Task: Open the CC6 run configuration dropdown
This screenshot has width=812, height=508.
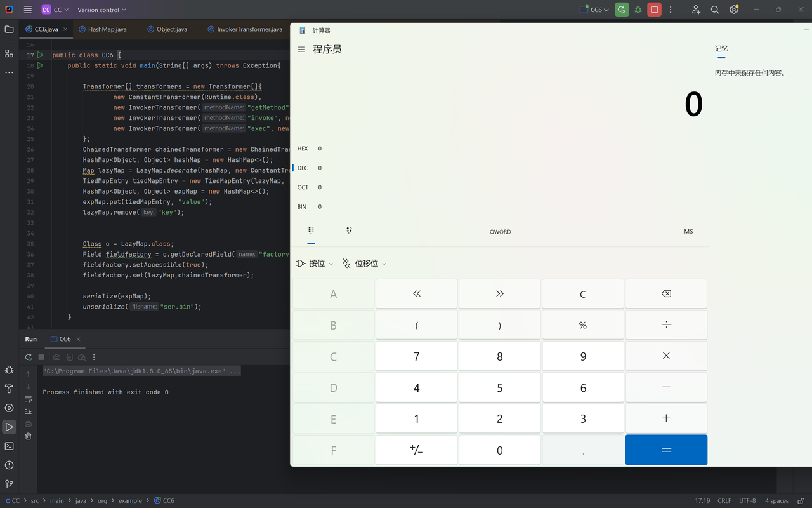Action: point(595,10)
